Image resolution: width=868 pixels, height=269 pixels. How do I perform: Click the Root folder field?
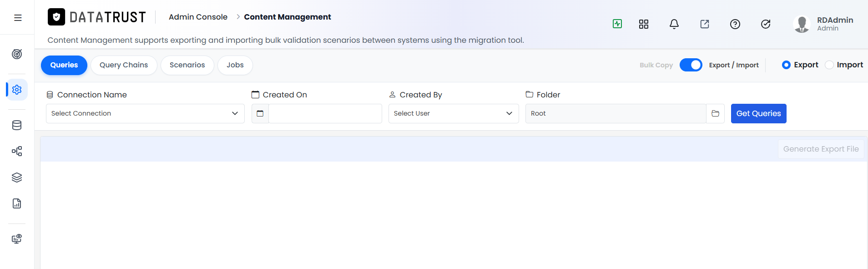[616, 113]
